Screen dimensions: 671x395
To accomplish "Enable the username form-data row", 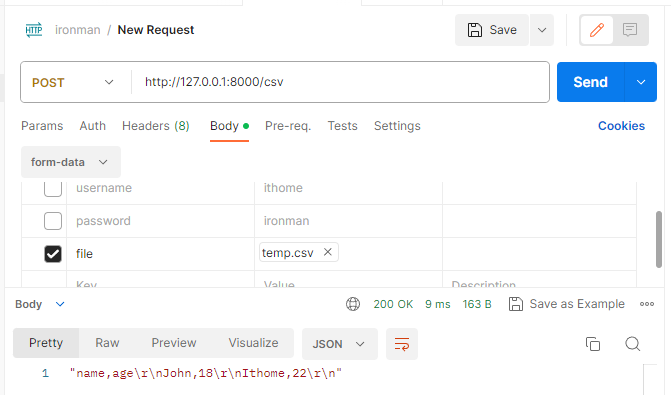I will coord(53,189).
